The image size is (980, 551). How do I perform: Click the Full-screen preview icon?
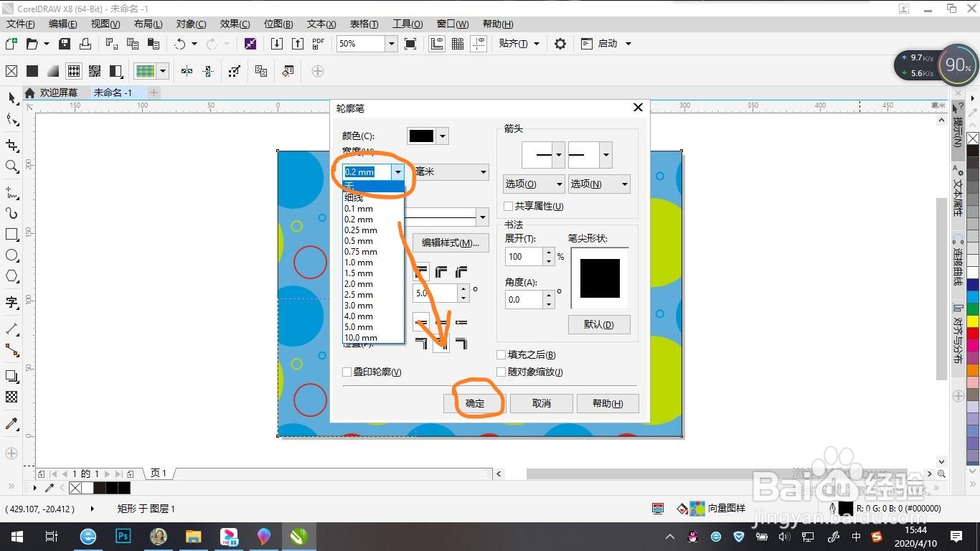410,44
